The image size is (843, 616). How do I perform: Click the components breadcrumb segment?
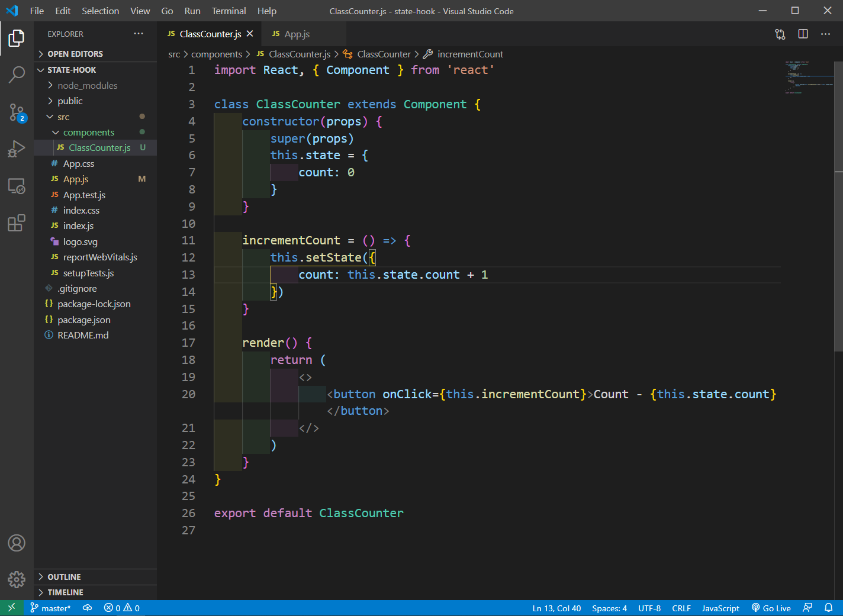click(x=217, y=54)
